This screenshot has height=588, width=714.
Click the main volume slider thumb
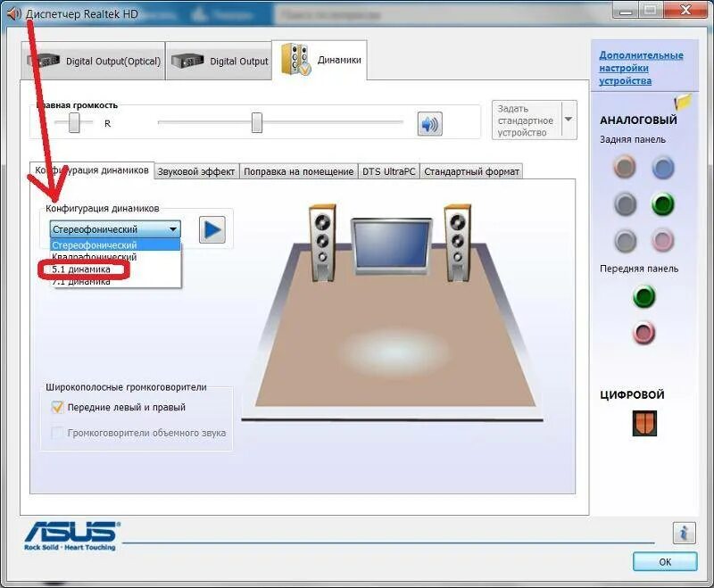(257, 122)
